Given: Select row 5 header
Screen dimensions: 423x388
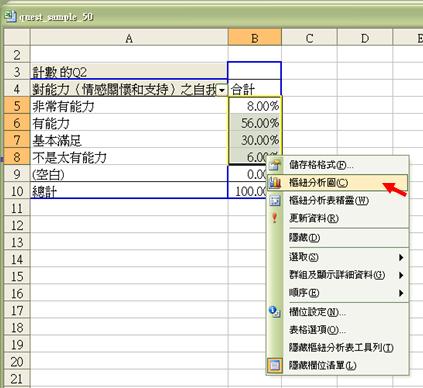Looking at the screenshot, I should 17,106.
